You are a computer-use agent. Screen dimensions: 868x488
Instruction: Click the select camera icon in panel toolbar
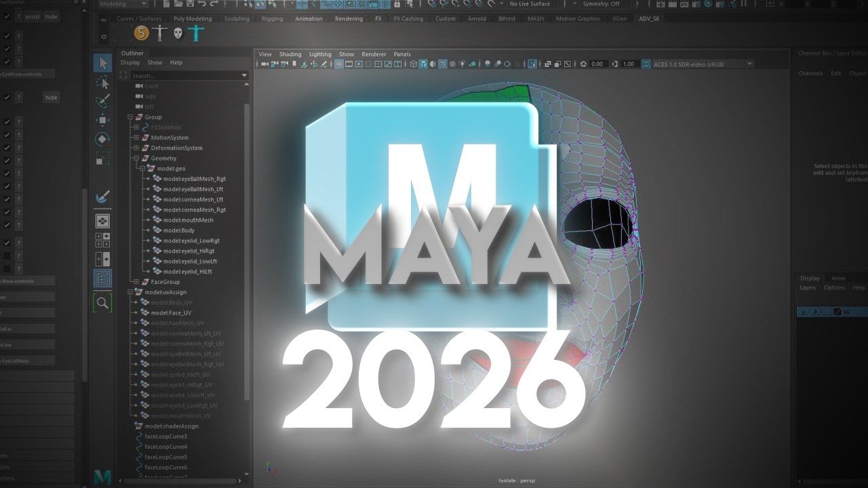click(x=264, y=64)
